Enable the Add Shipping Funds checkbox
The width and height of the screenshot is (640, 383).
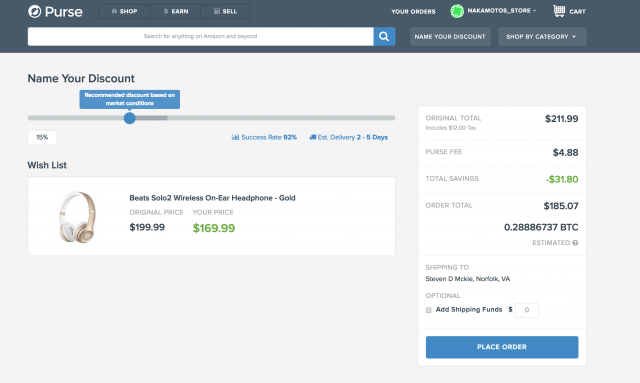pos(429,310)
